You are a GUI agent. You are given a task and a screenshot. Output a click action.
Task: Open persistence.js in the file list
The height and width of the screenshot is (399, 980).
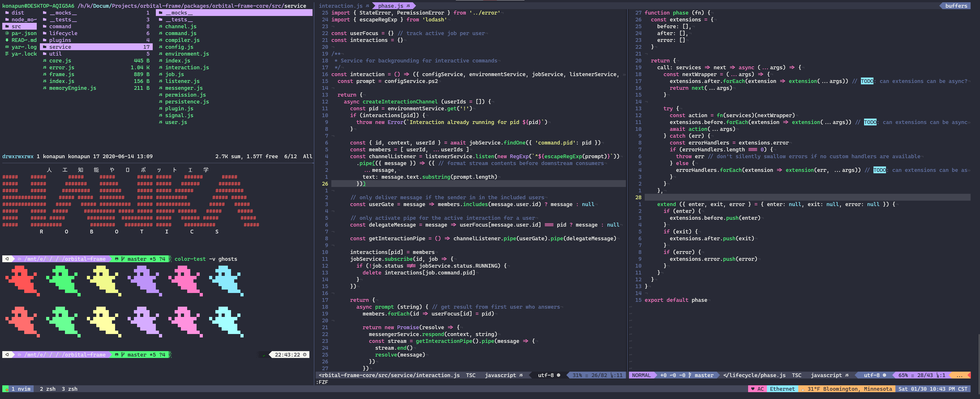[x=187, y=102]
